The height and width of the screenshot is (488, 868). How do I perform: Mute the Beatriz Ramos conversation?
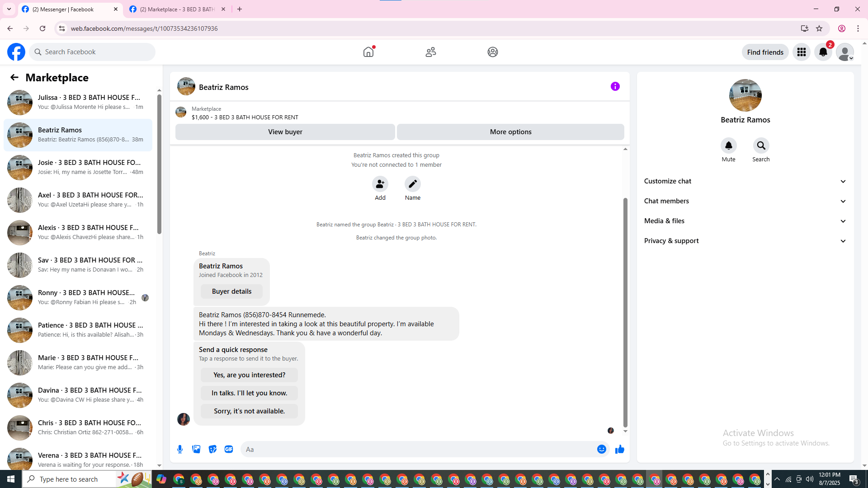point(728,146)
